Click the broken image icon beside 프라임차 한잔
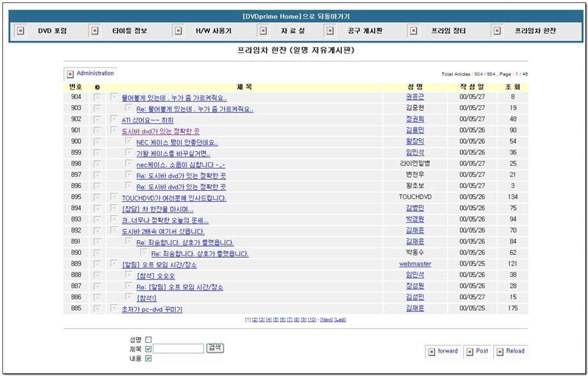Image resolution: width=588 pixels, height=376 pixels. pyautogui.click(x=498, y=31)
